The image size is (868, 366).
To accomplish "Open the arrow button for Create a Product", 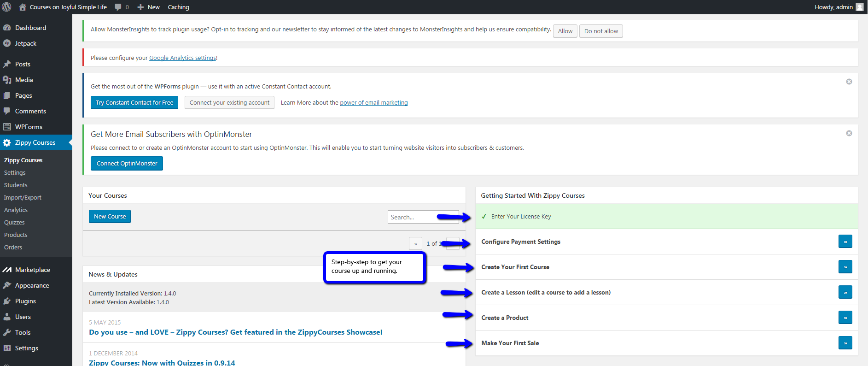I will pos(845,318).
